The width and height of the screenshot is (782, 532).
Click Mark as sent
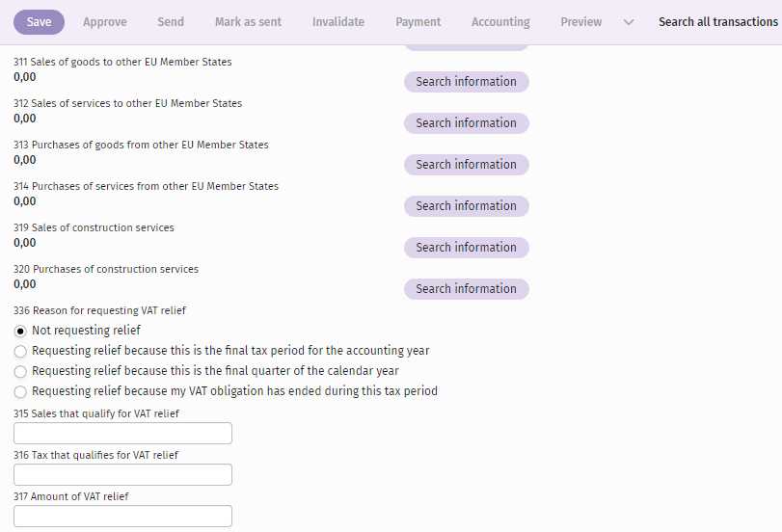point(248,22)
